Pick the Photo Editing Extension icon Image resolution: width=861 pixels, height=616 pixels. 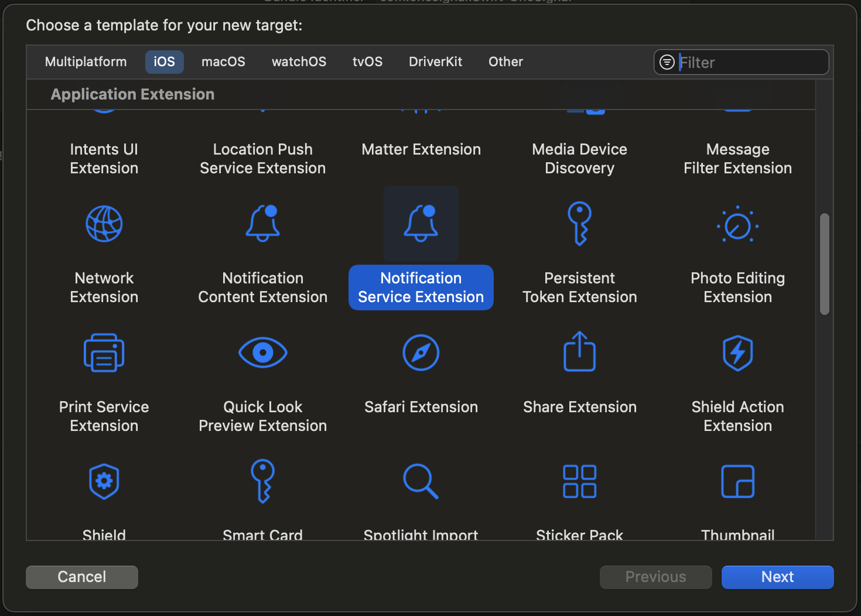point(737,224)
